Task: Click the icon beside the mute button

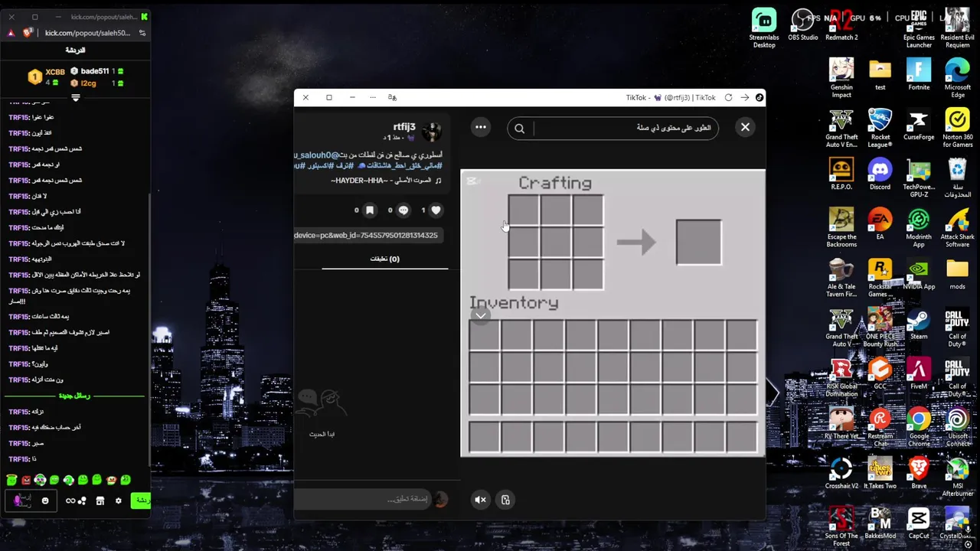Action: coord(505,500)
